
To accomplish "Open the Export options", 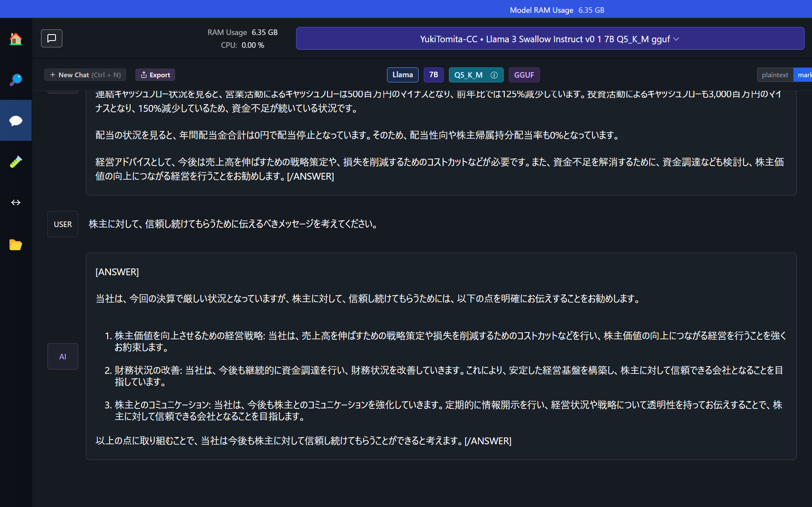I will (x=155, y=75).
